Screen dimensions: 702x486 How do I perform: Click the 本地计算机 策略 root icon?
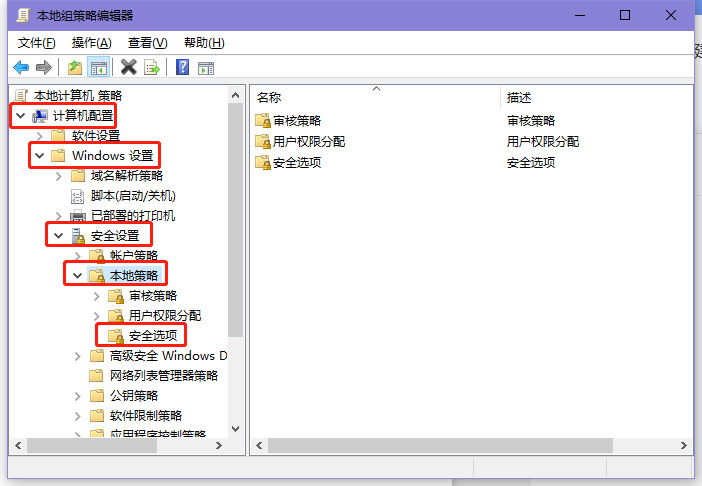click(21, 96)
